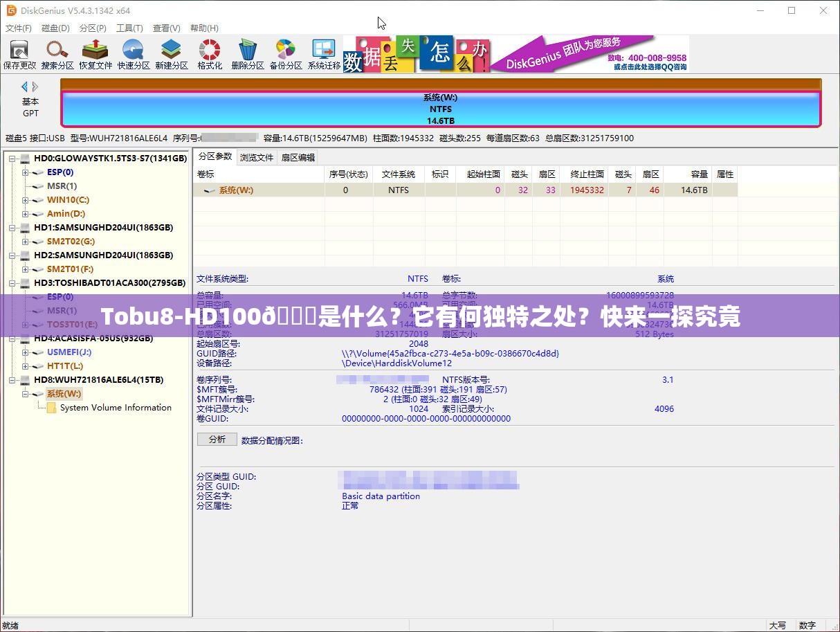Click the 新建分区 (New Partition) icon

tap(171, 53)
